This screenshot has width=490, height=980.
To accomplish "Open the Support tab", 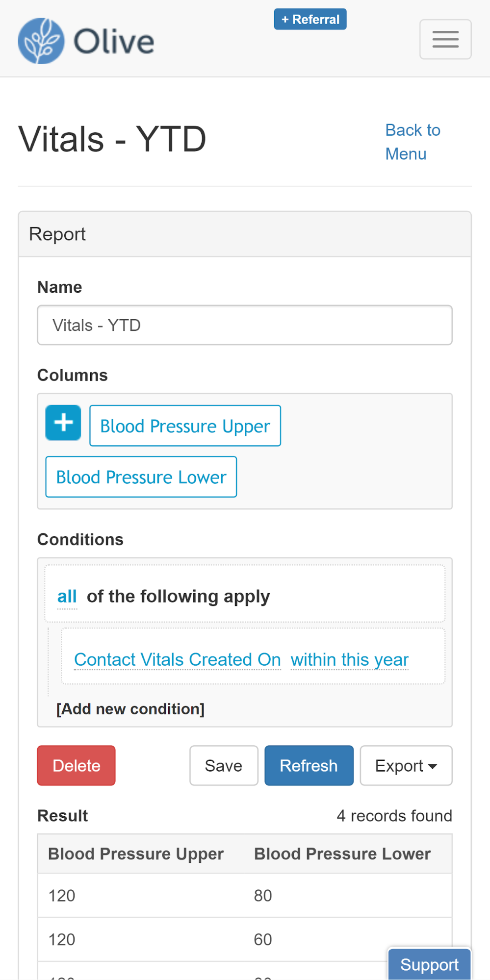I will pos(429,964).
